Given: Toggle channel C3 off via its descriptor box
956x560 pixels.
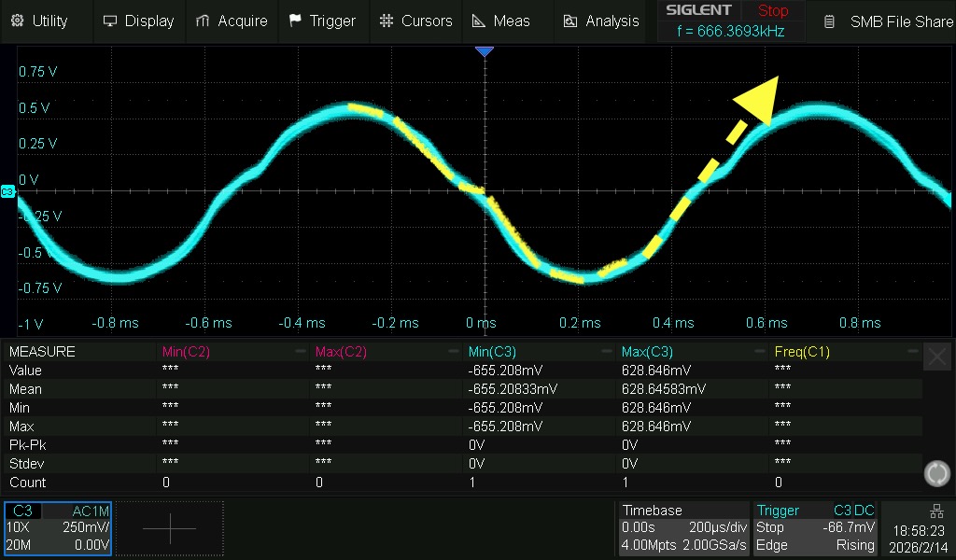Looking at the screenshot, I should pyautogui.click(x=23, y=511).
